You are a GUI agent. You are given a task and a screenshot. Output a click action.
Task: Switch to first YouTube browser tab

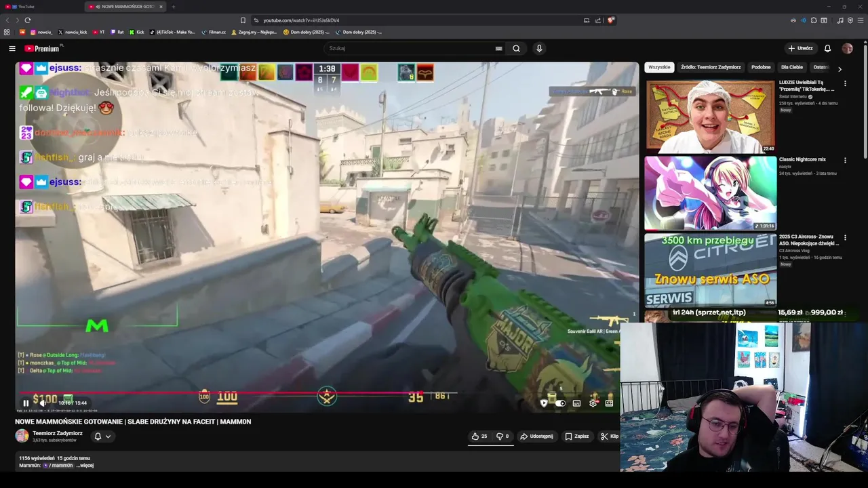[41, 7]
